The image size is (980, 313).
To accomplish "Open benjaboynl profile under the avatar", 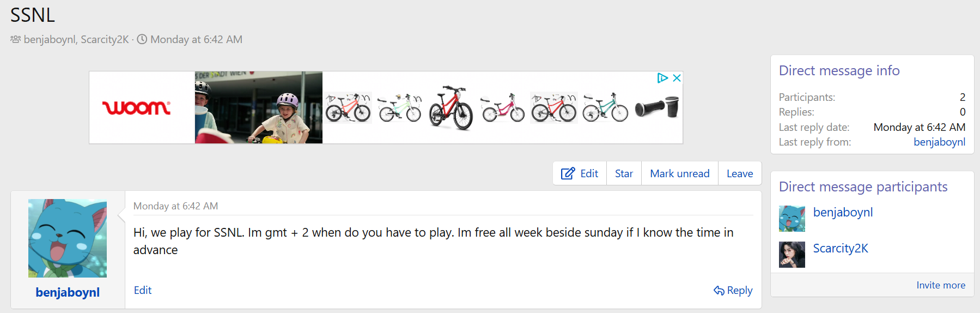I will [x=68, y=292].
